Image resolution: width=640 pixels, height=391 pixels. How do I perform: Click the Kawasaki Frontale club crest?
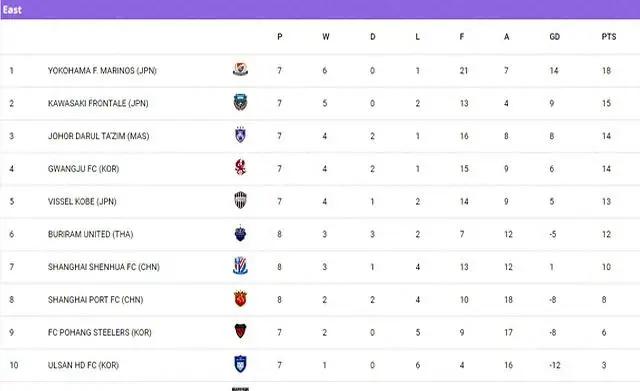click(x=240, y=102)
